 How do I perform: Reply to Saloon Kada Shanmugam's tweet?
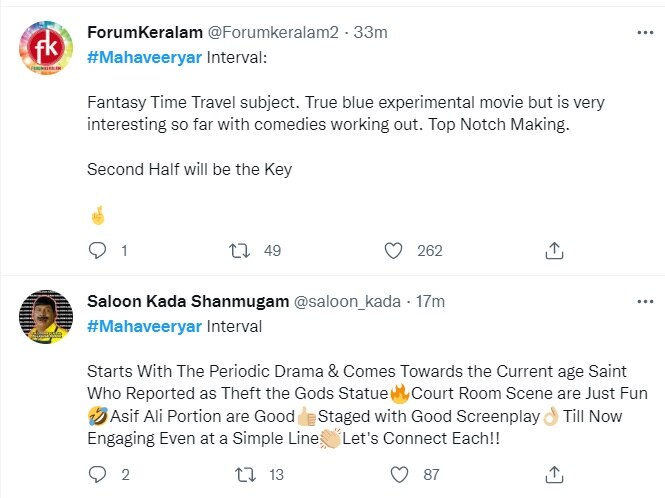97,474
